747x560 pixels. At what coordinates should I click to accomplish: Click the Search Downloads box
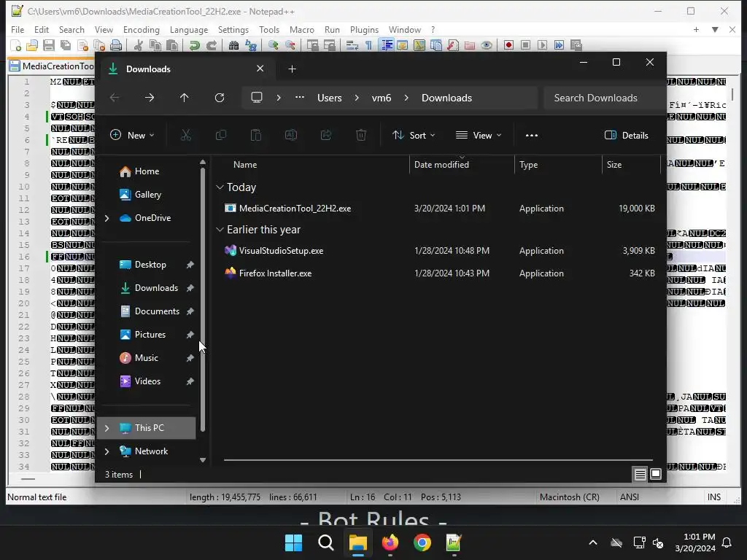tap(604, 98)
